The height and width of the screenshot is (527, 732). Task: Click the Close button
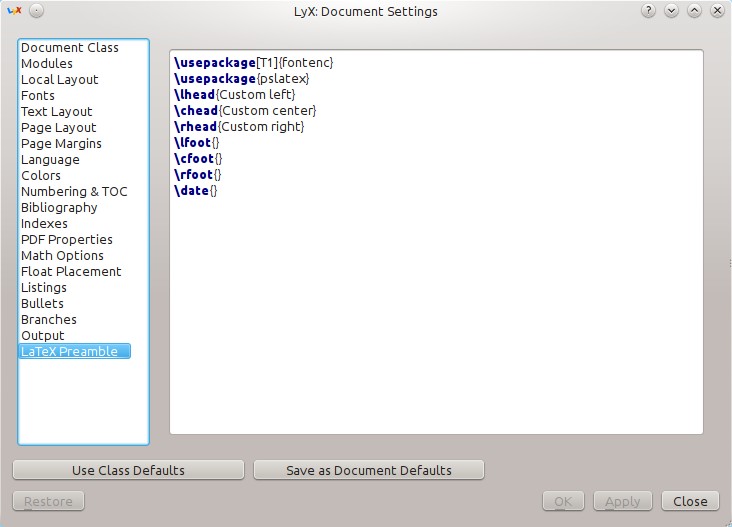[x=690, y=501]
